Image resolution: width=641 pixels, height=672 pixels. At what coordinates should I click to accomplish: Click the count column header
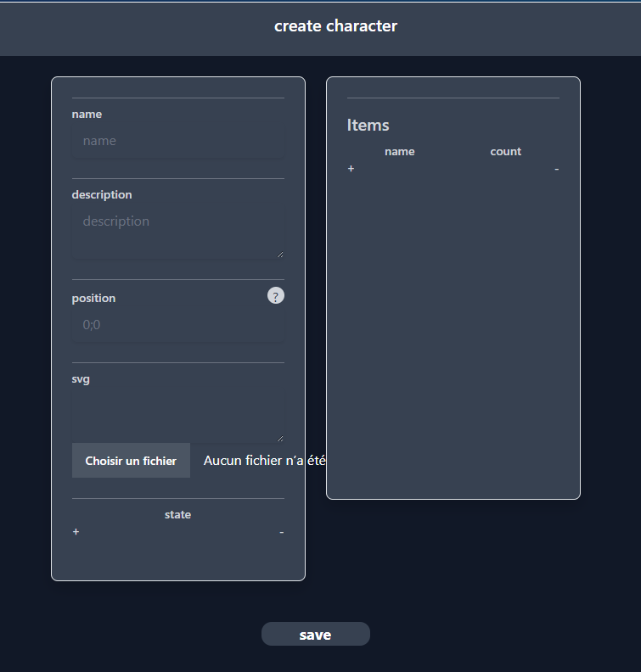(505, 151)
